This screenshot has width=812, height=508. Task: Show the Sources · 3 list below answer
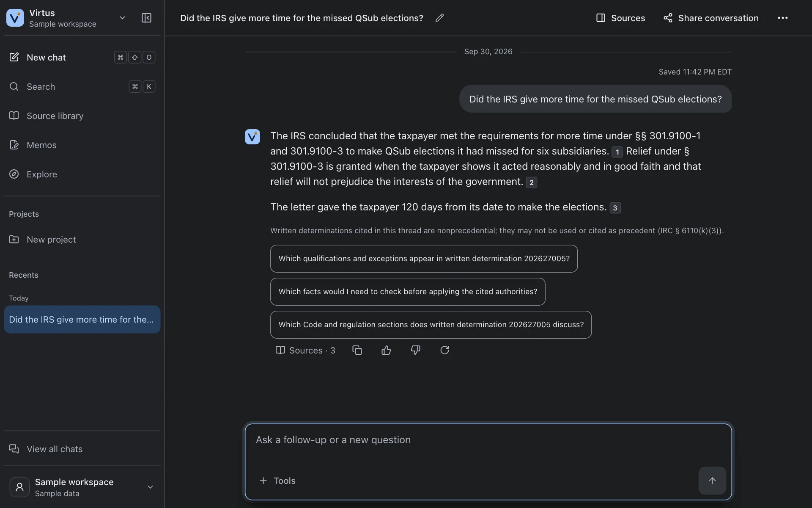pos(305,350)
